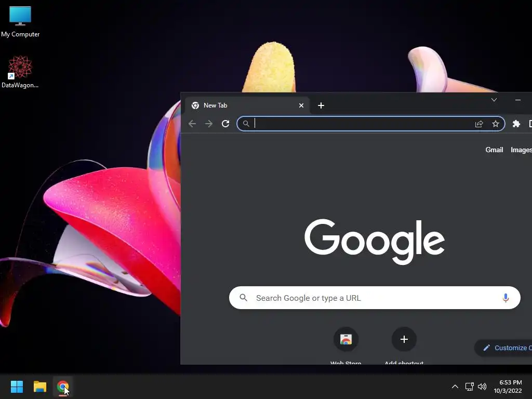Open the Chrome extensions puzzle icon
The image size is (532, 399).
(516, 124)
